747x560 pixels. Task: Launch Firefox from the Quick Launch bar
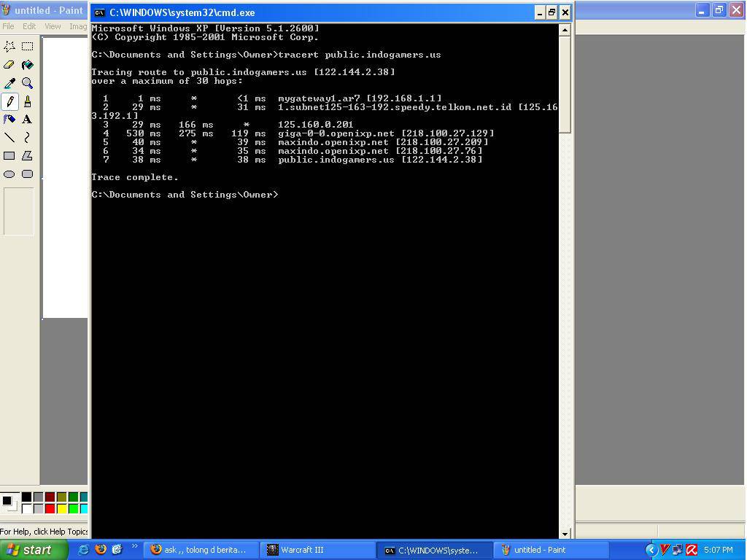pyautogui.click(x=101, y=550)
